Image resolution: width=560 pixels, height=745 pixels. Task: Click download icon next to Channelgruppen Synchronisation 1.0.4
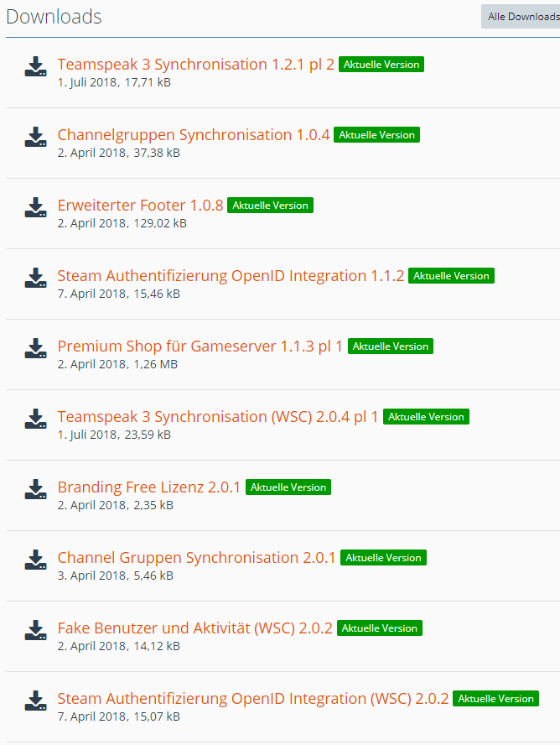point(35,138)
